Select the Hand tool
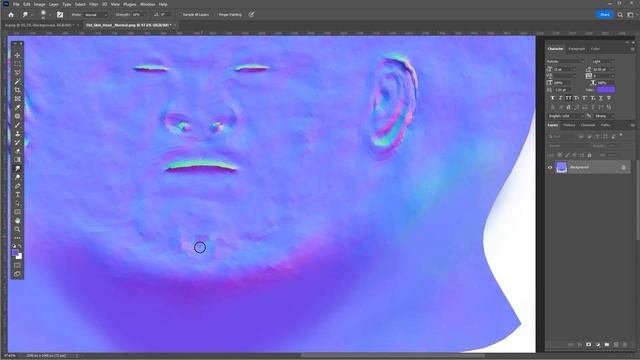Viewport: 640px width, 360px height. [17, 220]
